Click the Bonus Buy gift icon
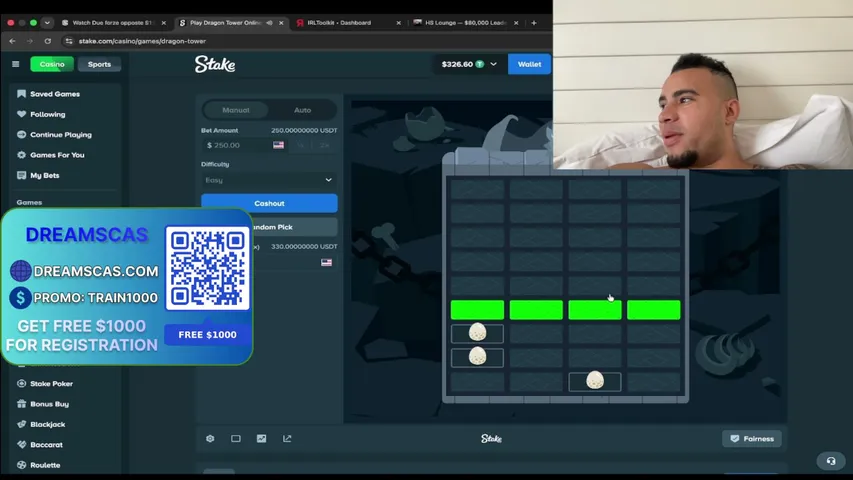The height and width of the screenshot is (480, 853). click(x=21, y=404)
